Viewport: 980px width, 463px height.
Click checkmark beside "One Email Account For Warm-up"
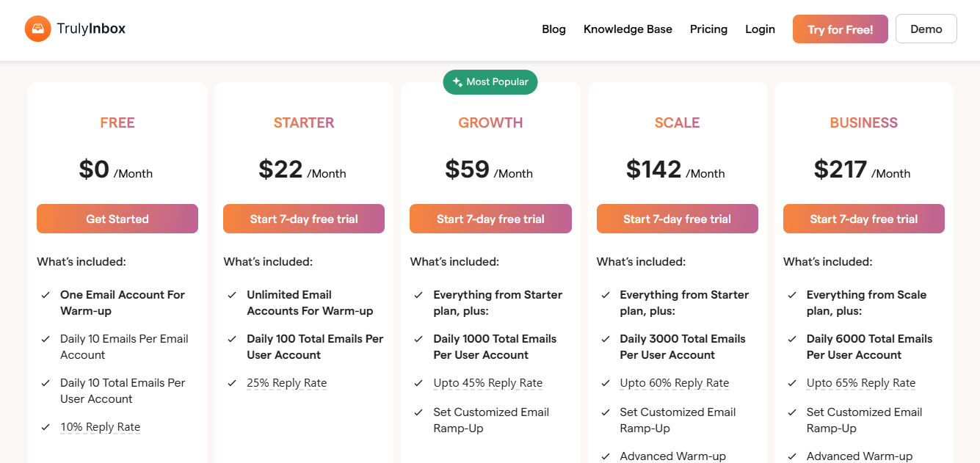click(43, 295)
